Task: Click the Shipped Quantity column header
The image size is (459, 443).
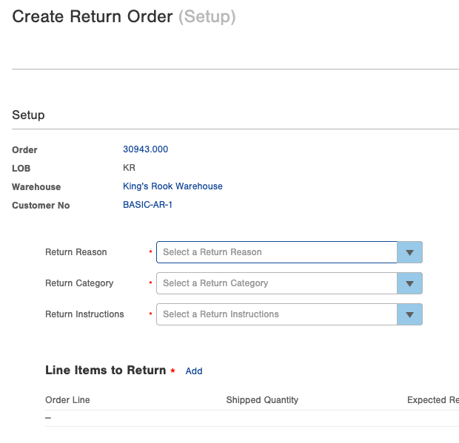Action: pos(262,400)
